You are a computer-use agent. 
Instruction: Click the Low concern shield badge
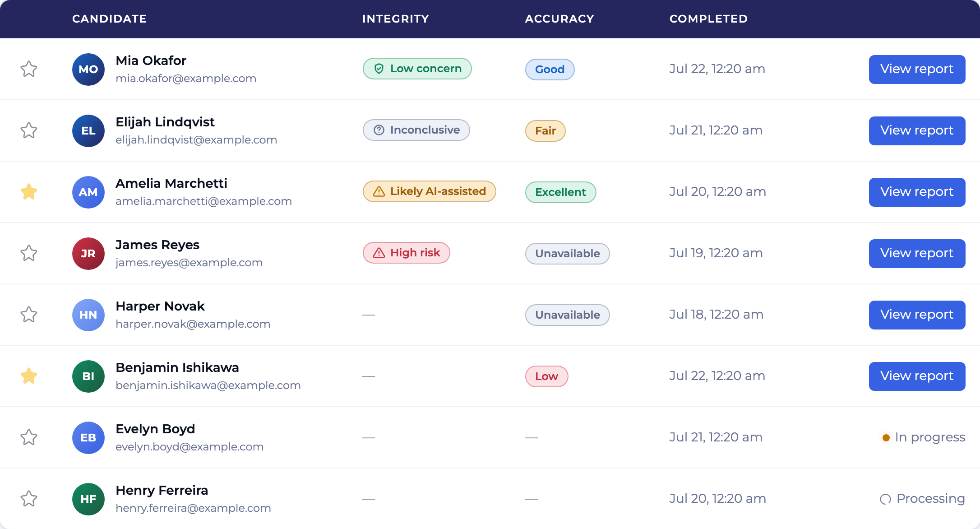point(417,69)
